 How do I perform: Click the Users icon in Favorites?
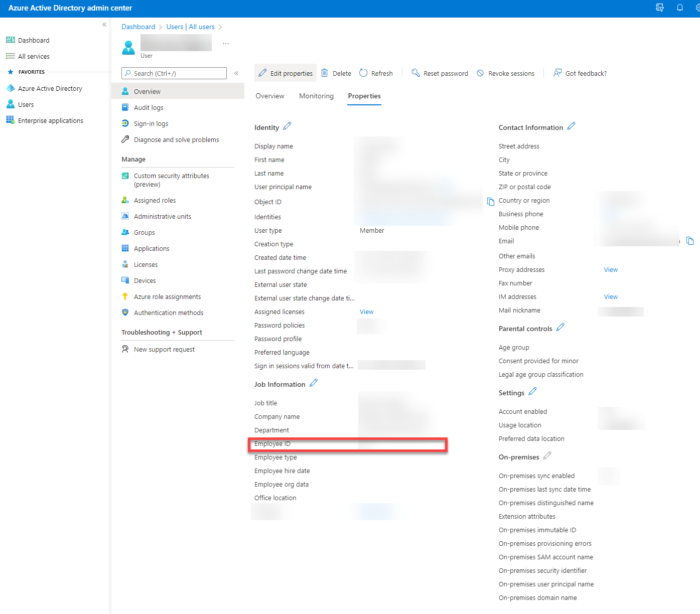pyautogui.click(x=11, y=104)
